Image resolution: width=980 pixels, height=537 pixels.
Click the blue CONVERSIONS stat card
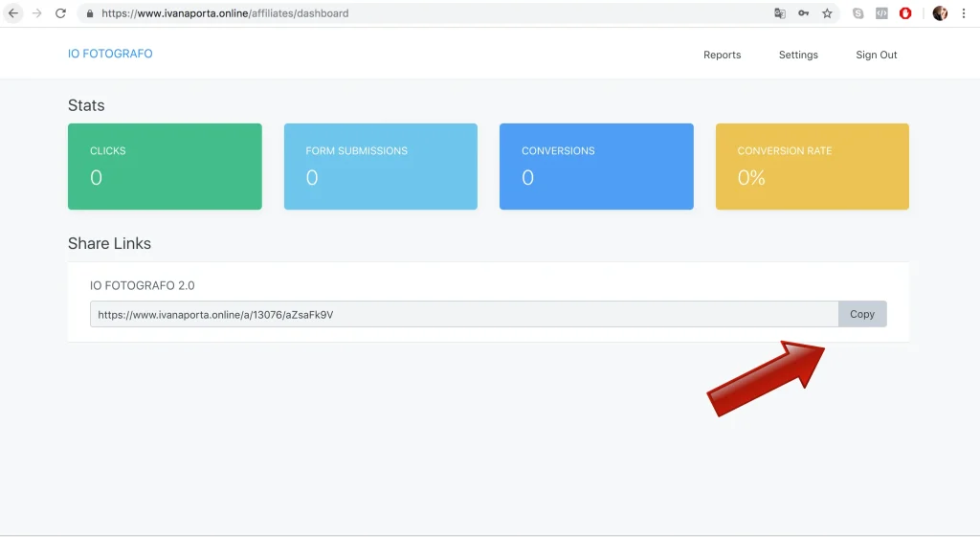pos(596,167)
